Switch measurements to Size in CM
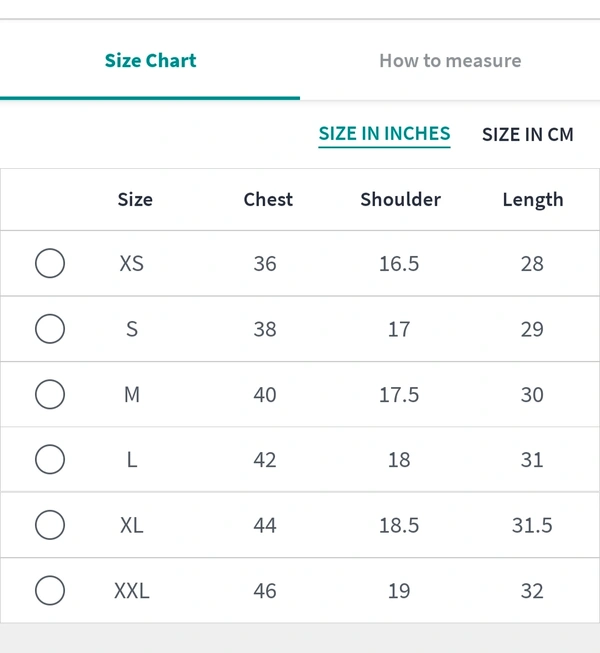 (528, 134)
